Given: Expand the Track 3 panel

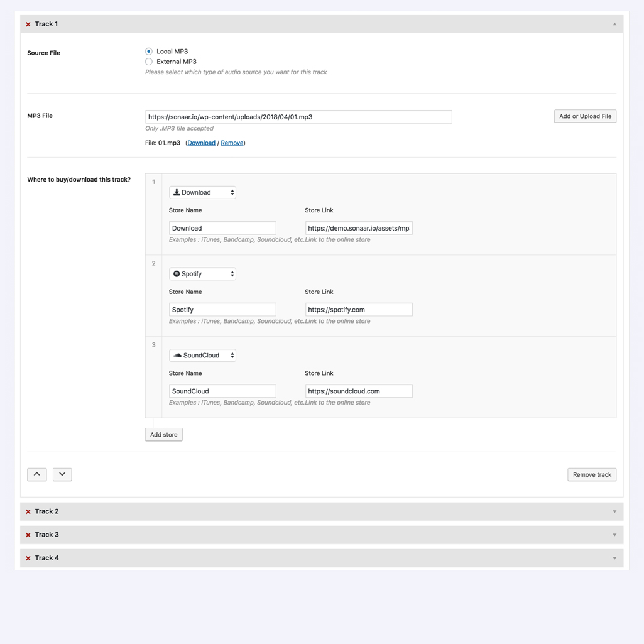Looking at the screenshot, I should point(614,535).
